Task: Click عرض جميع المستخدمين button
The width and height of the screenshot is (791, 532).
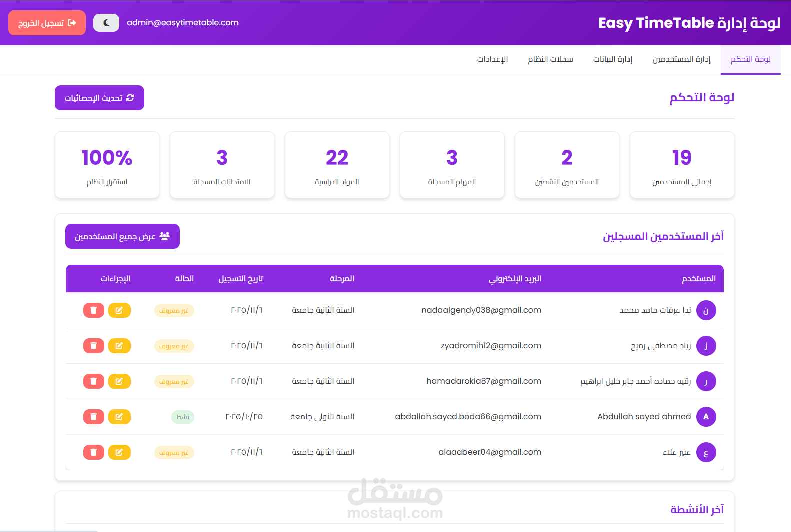Action: point(122,236)
